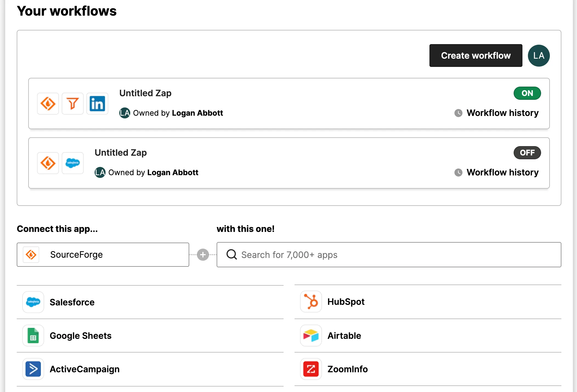Screen dimensions: 577x392
Task: Click the with this one! label
Action: point(245,229)
